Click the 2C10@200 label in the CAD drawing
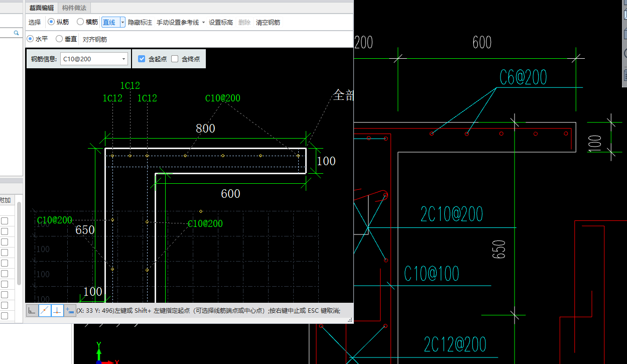This screenshot has height=364, width=627. 452,214
